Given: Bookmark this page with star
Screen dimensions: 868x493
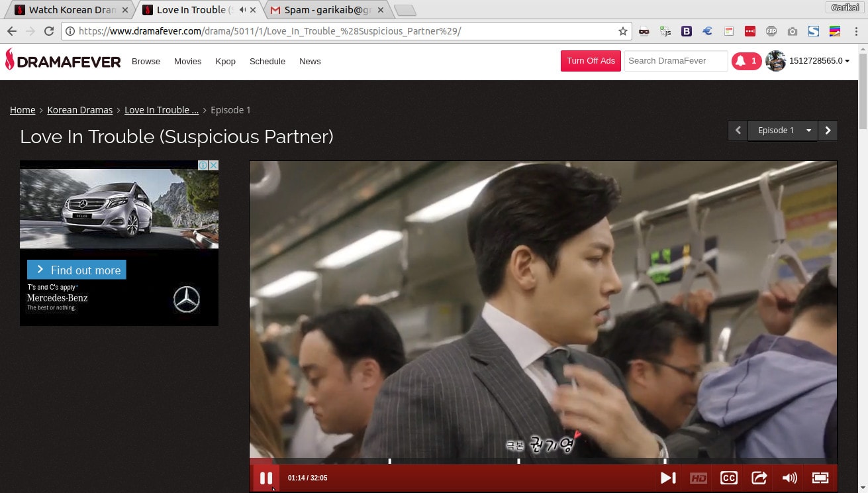Looking at the screenshot, I should pyautogui.click(x=622, y=31).
